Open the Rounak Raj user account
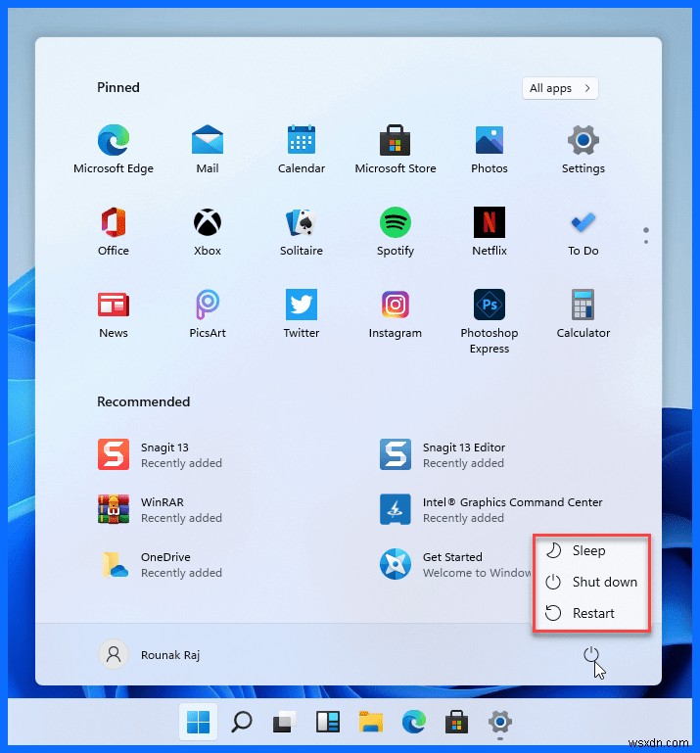700x753 pixels. pyautogui.click(x=150, y=654)
